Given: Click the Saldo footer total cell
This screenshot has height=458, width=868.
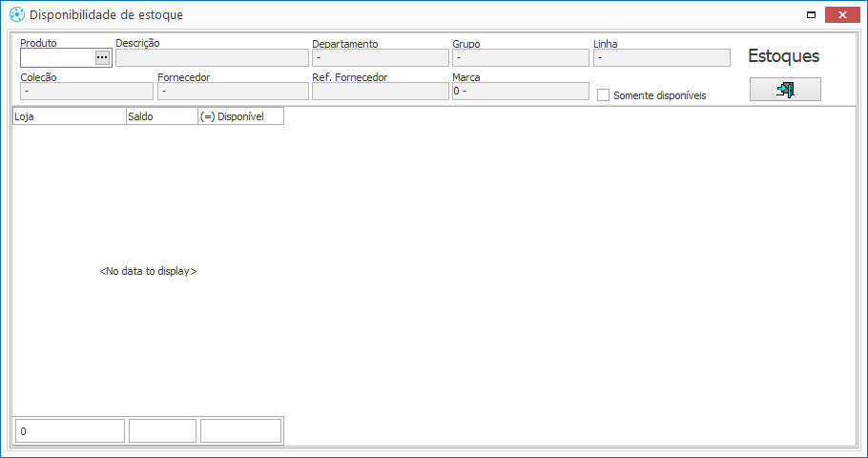Looking at the screenshot, I should pos(163,431).
